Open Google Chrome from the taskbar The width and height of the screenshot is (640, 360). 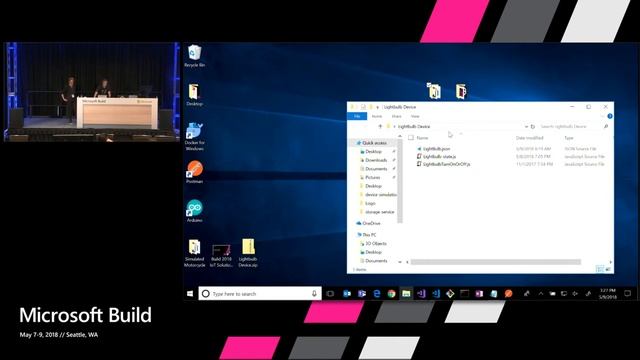[x=391, y=293]
